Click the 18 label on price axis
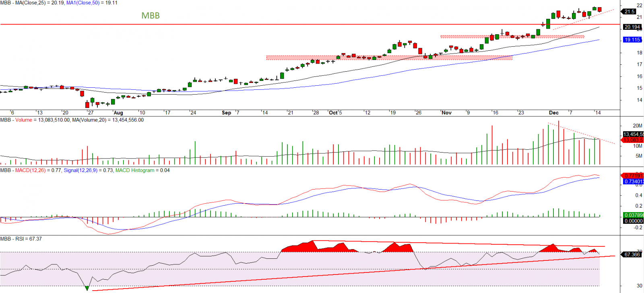The width and height of the screenshot is (644, 293). 640,53
